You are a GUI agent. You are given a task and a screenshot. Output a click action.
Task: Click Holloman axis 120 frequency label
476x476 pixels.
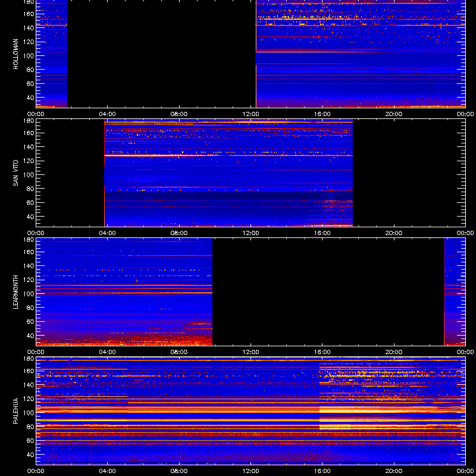click(x=29, y=42)
